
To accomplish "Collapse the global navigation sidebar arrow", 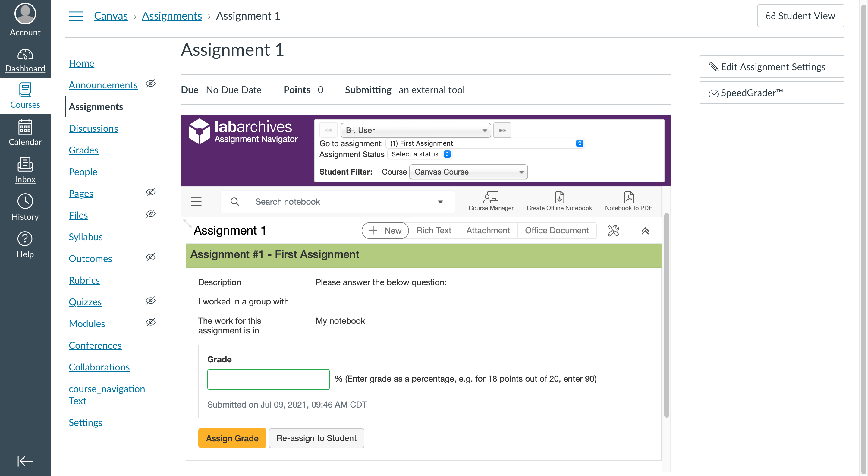I will [x=25, y=461].
